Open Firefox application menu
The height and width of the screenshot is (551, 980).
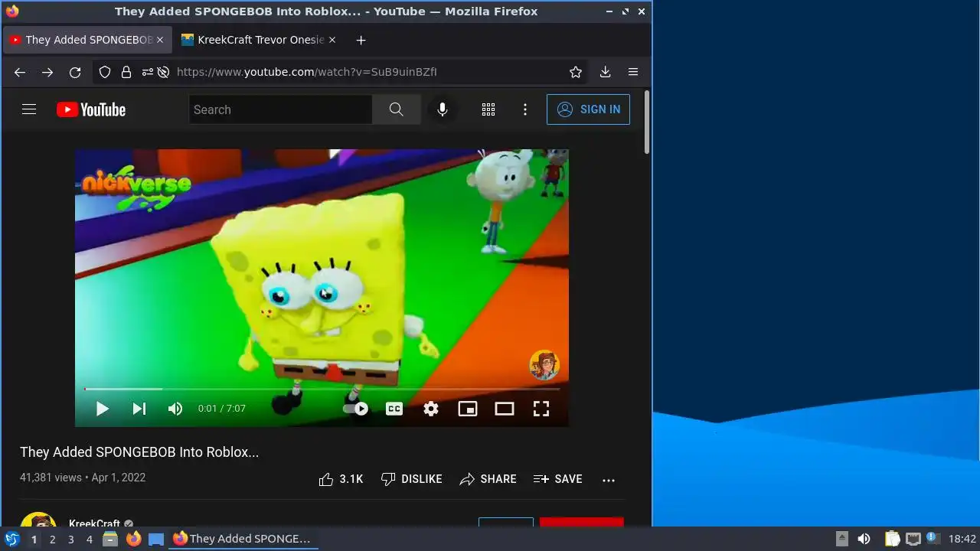click(x=633, y=72)
